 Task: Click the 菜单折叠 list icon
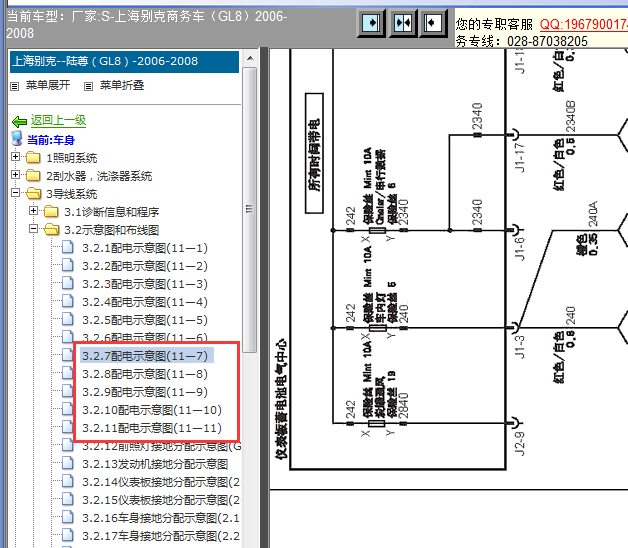point(88,86)
